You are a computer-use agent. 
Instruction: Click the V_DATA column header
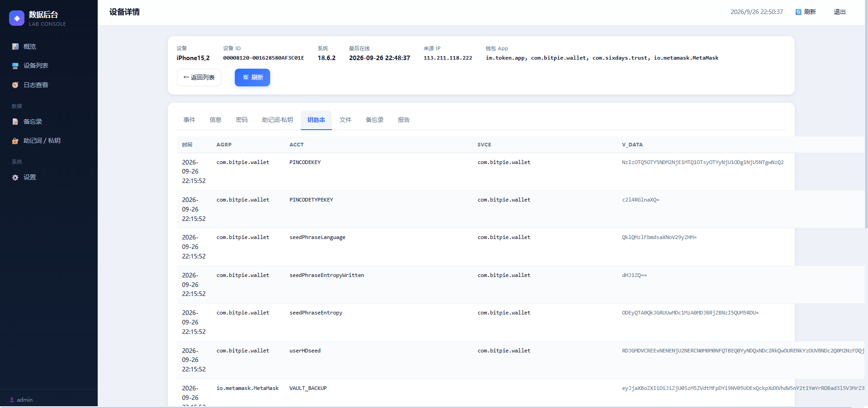(632, 145)
